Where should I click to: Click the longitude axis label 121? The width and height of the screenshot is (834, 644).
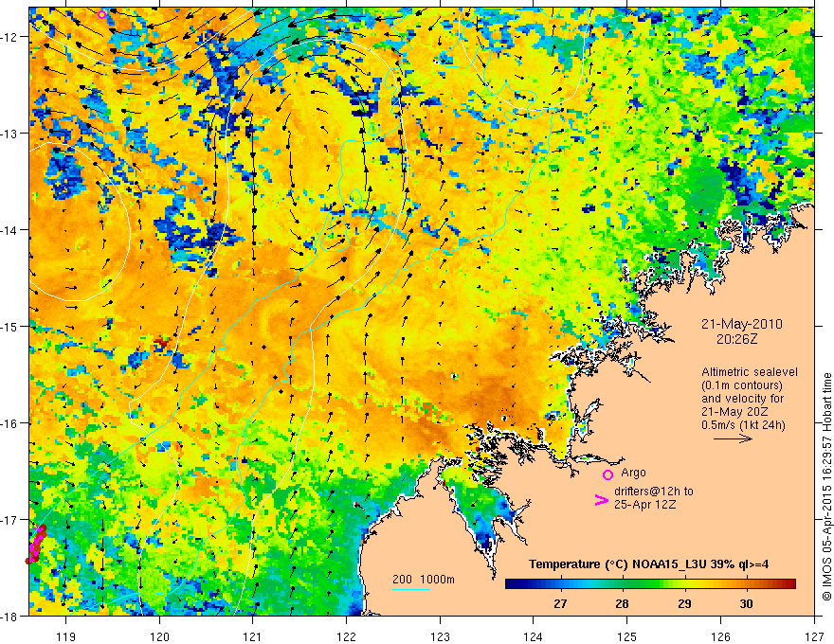click(x=252, y=636)
